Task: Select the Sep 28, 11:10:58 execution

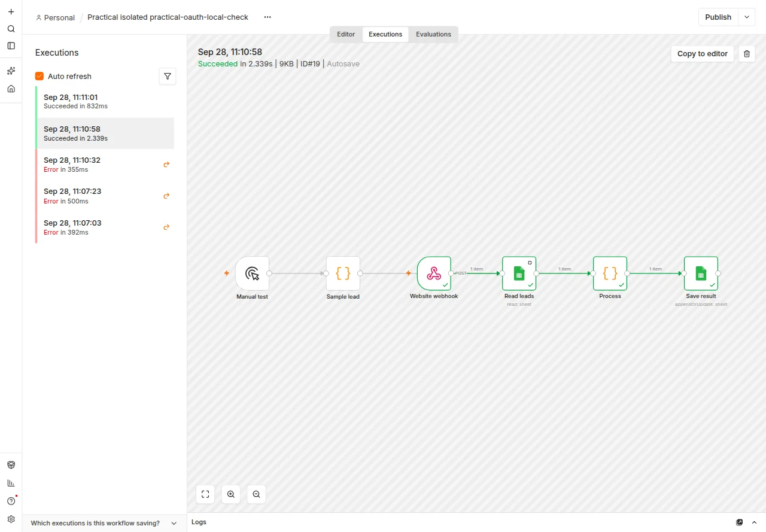Action: coord(105,133)
